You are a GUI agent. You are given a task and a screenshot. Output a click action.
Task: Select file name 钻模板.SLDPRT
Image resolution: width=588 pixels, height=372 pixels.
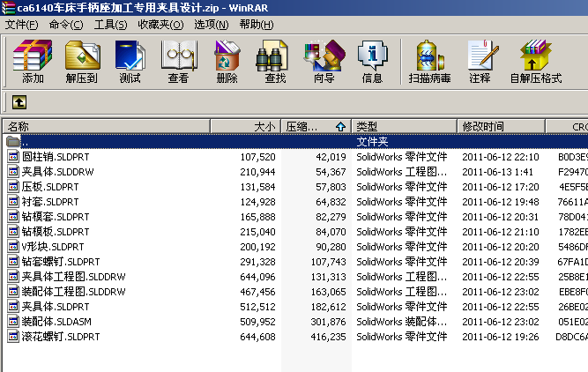pos(56,232)
